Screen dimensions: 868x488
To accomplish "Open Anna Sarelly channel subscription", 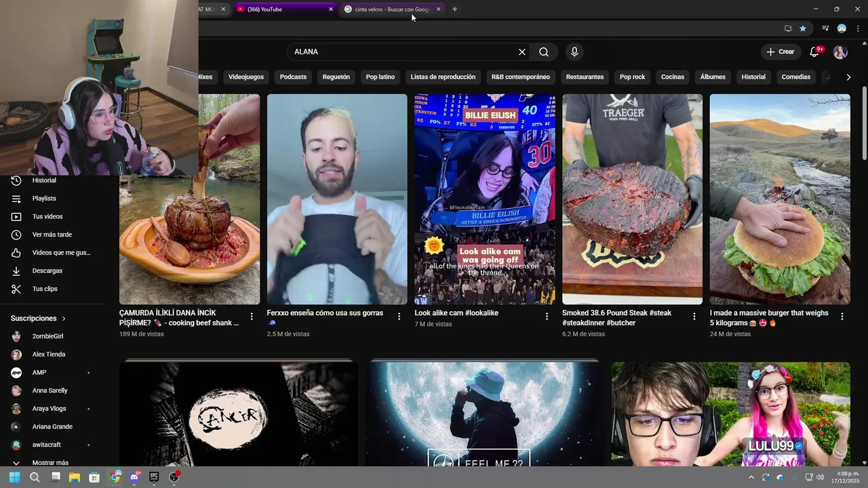I will (52, 390).
